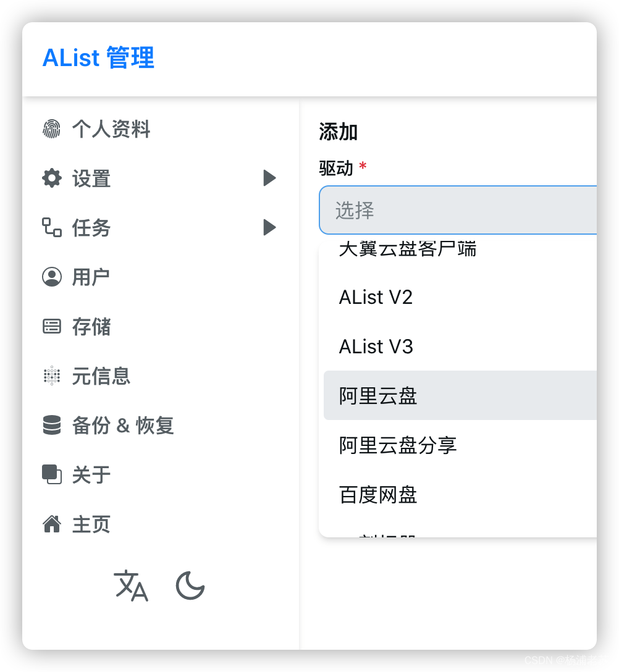Open the 驱动 选择 dropdown field
Screen dimensions: 619x672
[458, 210]
